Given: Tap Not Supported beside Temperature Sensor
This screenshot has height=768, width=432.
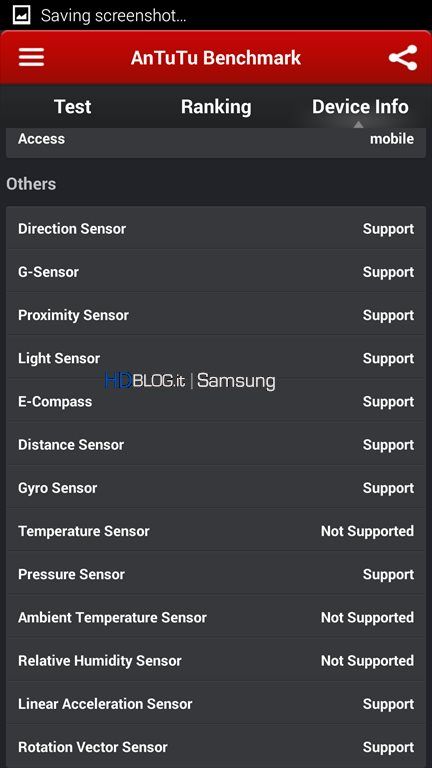Looking at the screenshot, I should point(367,531).
